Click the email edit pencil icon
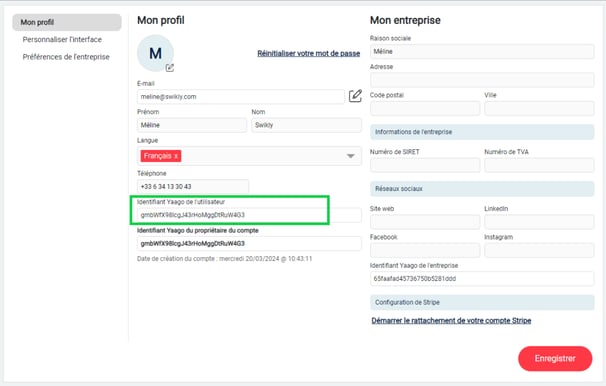Image resolution: width=606 pixels, height=386 pixels. [x=355, y=96]
